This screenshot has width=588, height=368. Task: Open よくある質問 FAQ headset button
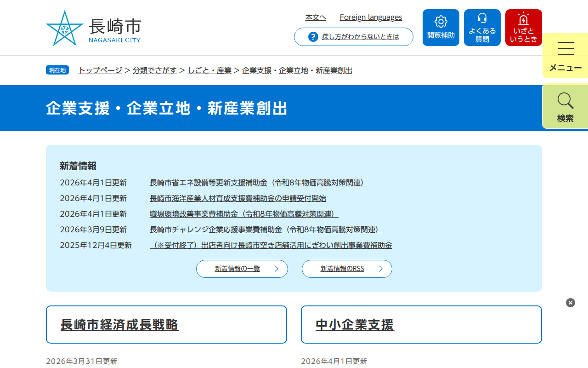point(482,28)
